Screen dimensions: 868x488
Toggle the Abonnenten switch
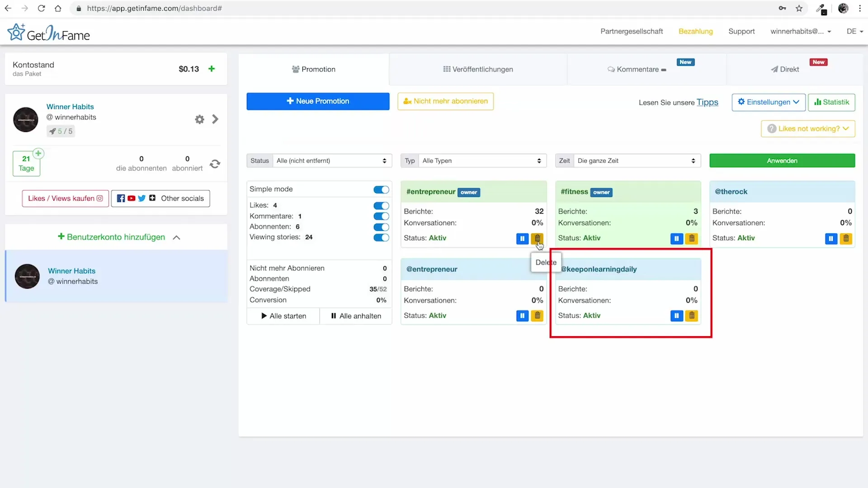(381, 227)
